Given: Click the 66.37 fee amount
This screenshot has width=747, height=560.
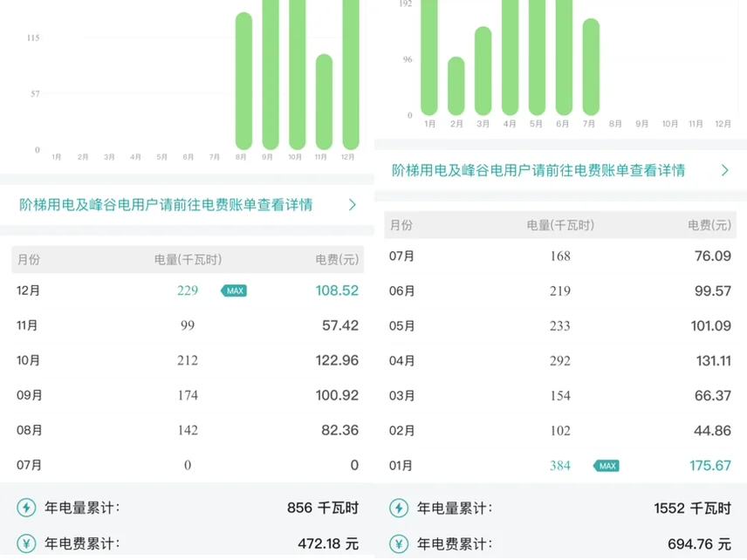Looking at the screenshot, I should pyautogui.click(x=713, y=396).
